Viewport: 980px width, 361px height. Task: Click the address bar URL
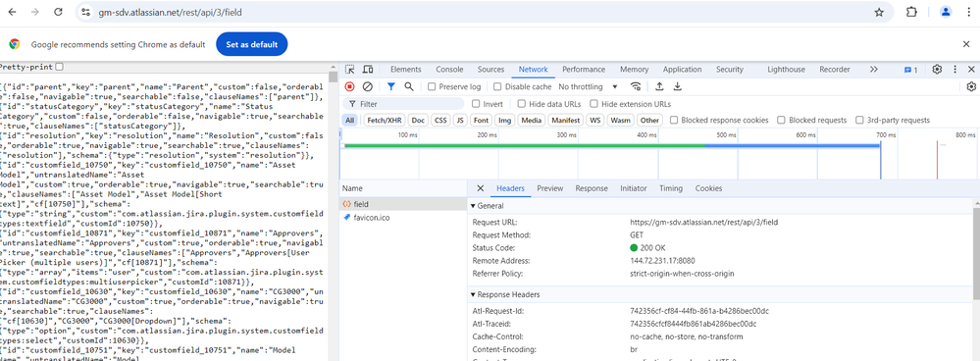tap(170, 12)
